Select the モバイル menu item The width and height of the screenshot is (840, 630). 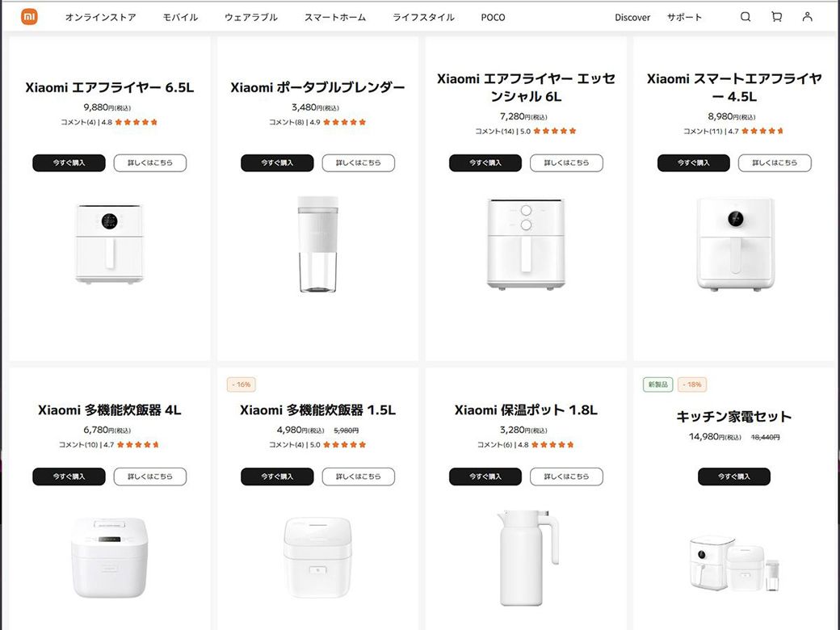point(180,17)
